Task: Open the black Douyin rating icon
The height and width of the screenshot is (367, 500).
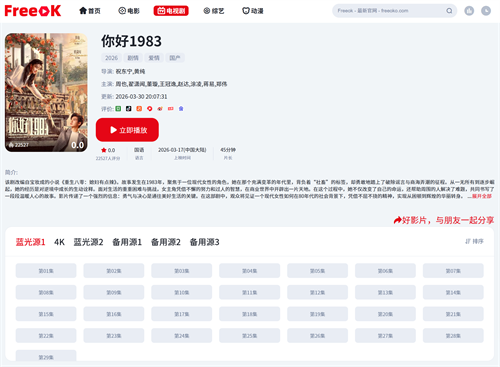Action: pyautogui.click(x=129, y=109)
